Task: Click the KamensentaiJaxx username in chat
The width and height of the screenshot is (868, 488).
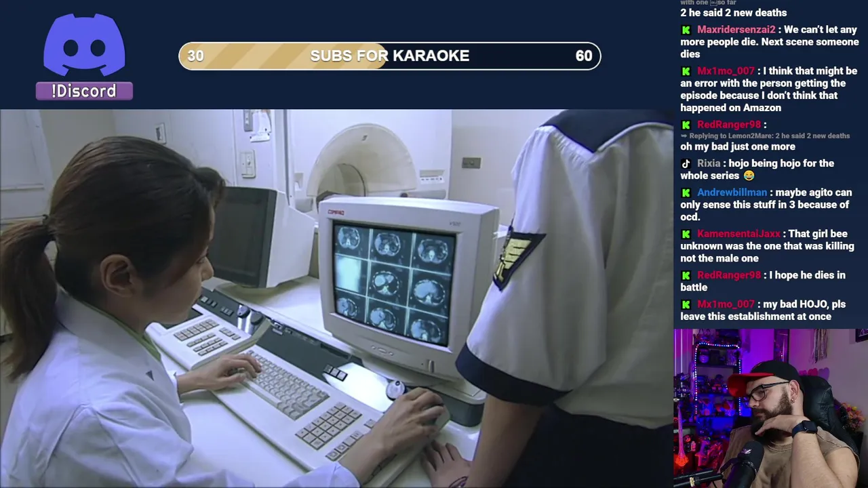Action: [738, 234]
